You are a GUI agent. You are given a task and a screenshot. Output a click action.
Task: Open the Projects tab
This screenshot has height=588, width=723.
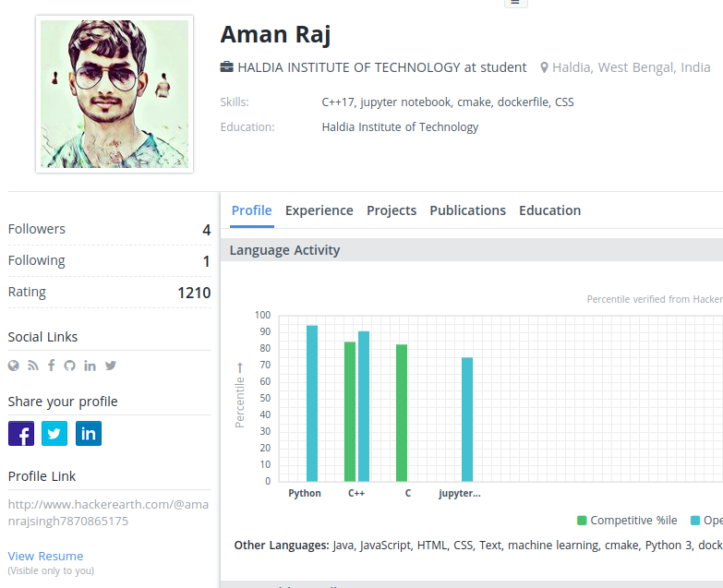tap(392, 210)
